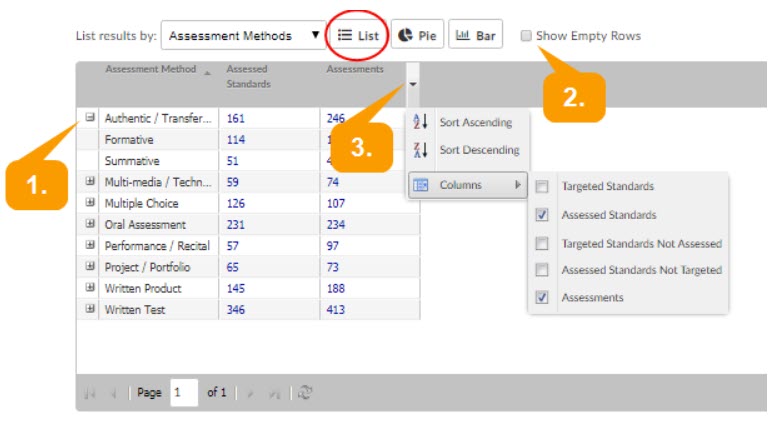The width and height of the screenshot is (778, 421).
Task: Check the Targeted Standards column box
Action: pos(542,187)
